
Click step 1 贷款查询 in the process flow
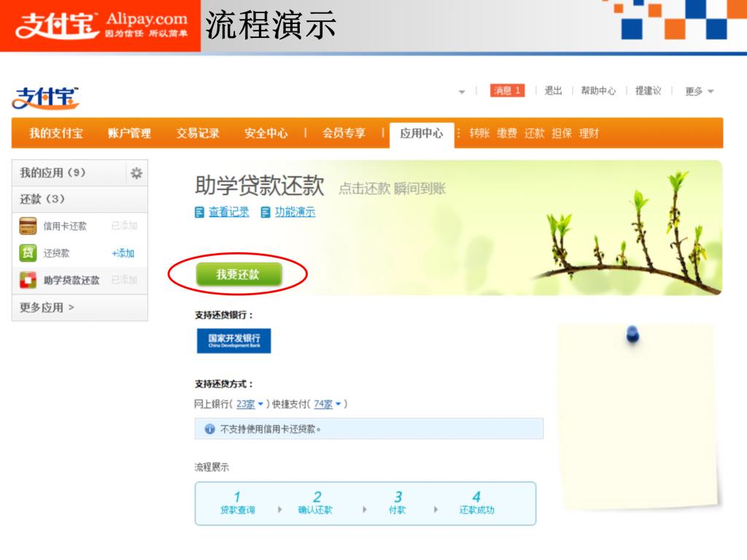click(237, 503)
